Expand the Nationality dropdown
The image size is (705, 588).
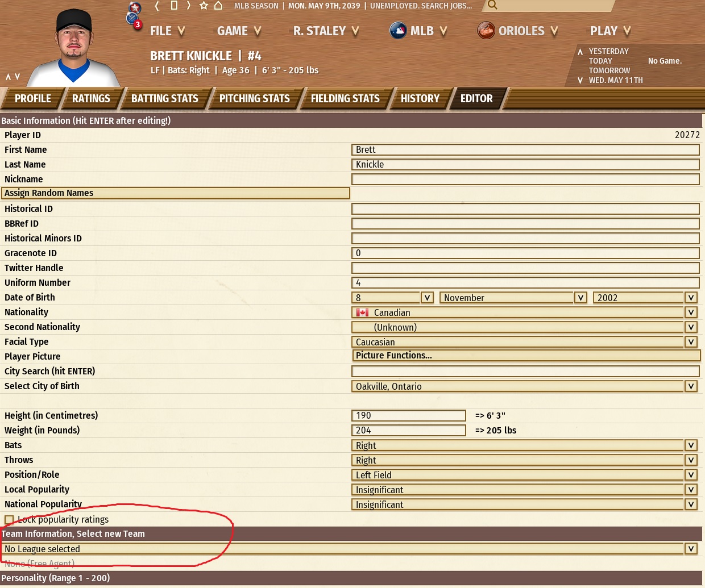691,312
